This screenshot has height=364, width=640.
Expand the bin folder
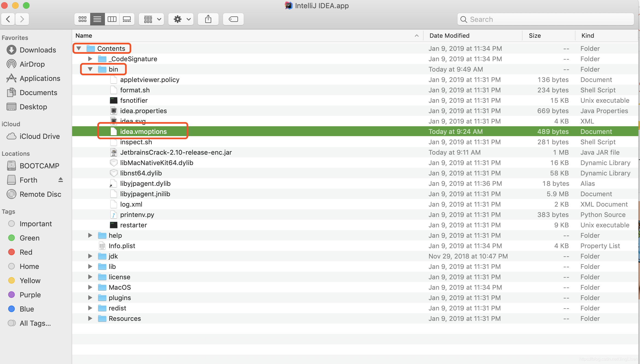tap(89, 69)
